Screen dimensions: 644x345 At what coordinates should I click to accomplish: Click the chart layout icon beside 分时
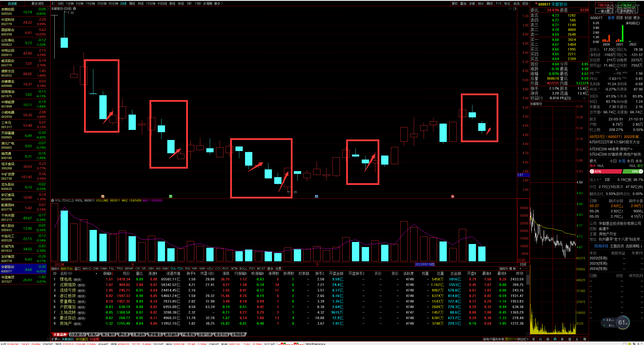pos(53,4)
